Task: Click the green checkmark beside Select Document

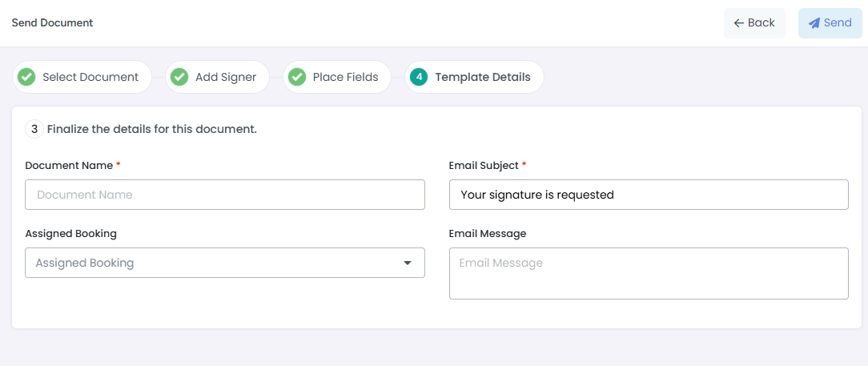Action: pyautogui.click(x=26, y=77)
